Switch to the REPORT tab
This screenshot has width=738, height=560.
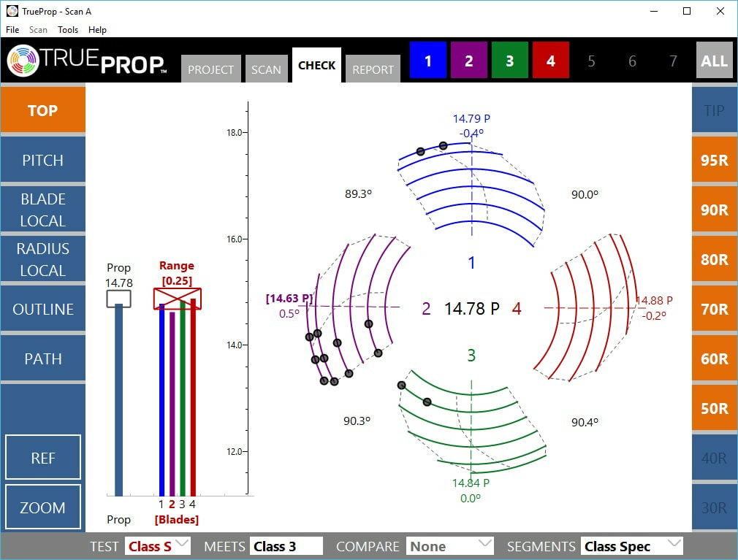tap(373, 69)
